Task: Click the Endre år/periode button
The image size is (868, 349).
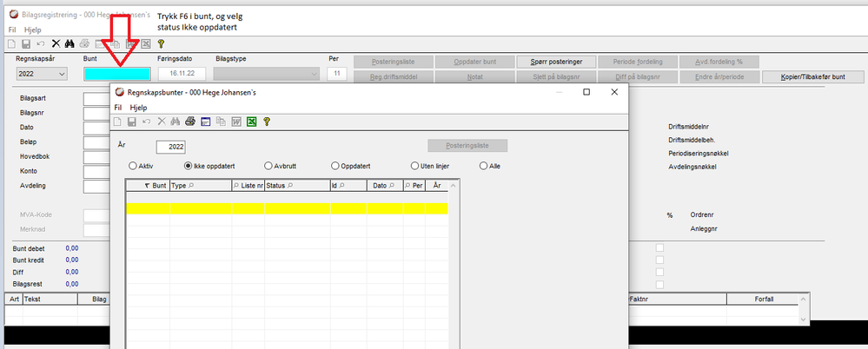Action: tap(719, 77)
